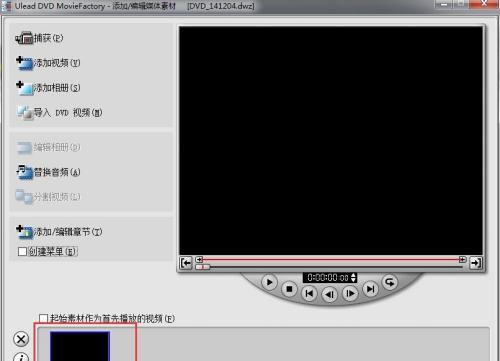Click the Capture (捕获) camera icon
The height and width of the screenshot is (361, 500).
pyautogui.click(x=24, y=38)
